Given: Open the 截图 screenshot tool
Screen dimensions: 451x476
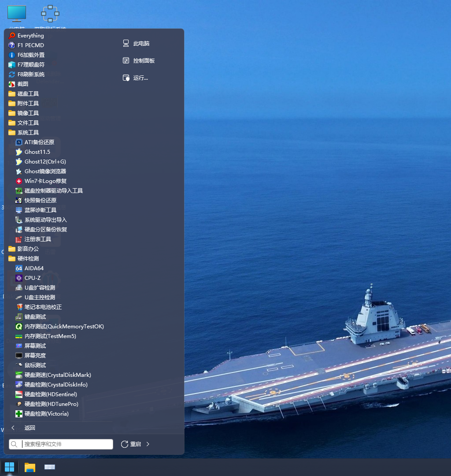Looking at the screenshot, I should [22, 84].
